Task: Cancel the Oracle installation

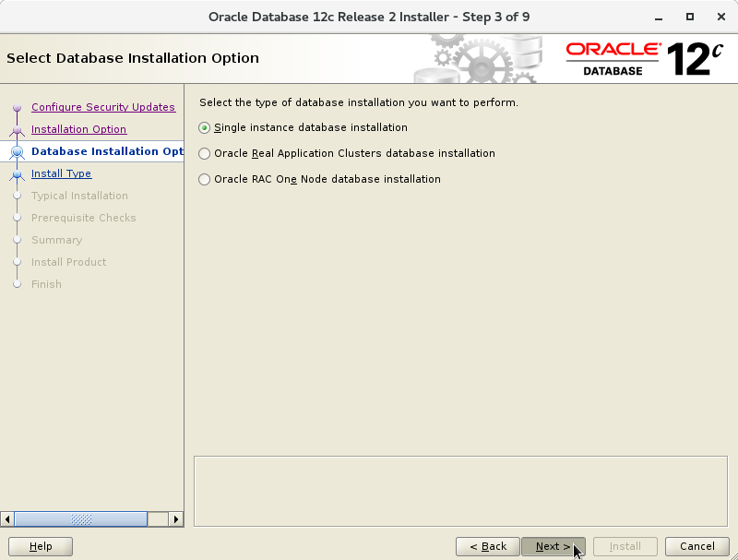Action: tap(696, 546)
